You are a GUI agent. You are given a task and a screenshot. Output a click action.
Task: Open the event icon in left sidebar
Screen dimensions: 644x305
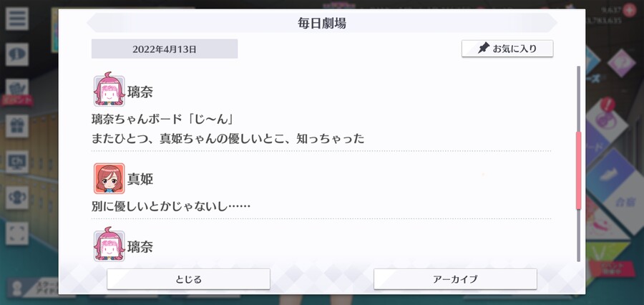[x=17, y=90]
